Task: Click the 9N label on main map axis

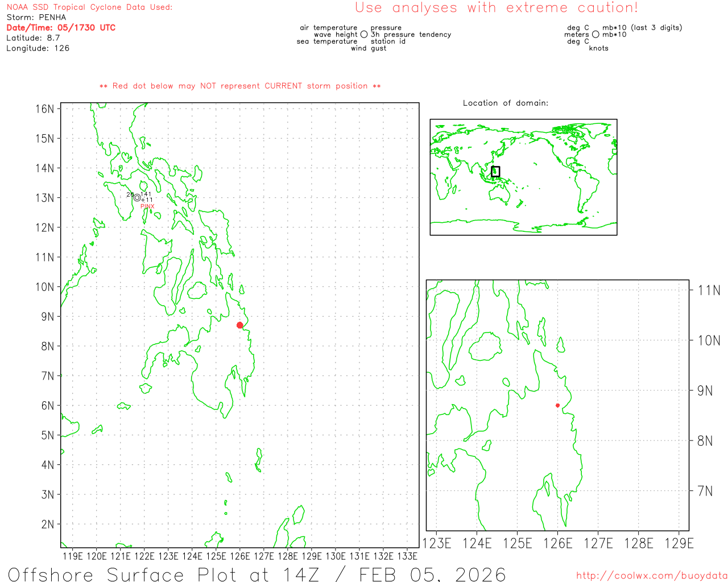Action: (48, 317)
